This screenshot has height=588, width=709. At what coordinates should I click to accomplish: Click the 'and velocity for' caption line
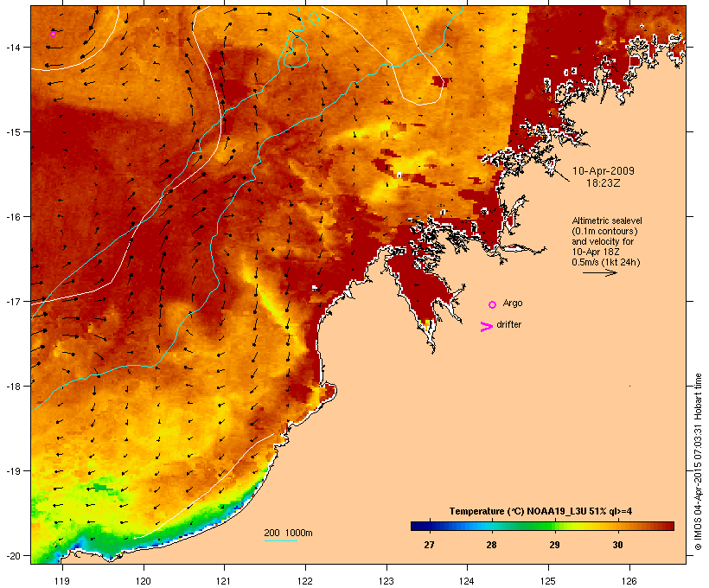(x=603, y=241)
